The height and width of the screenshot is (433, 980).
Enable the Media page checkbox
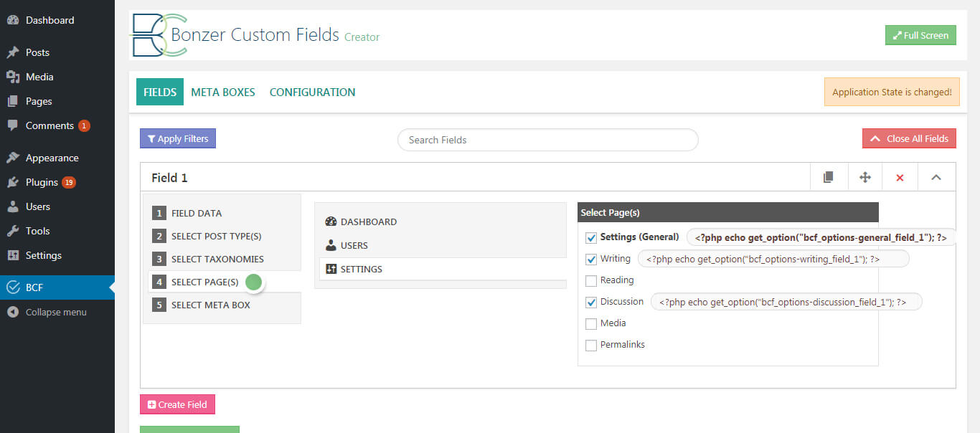[591, 323]
